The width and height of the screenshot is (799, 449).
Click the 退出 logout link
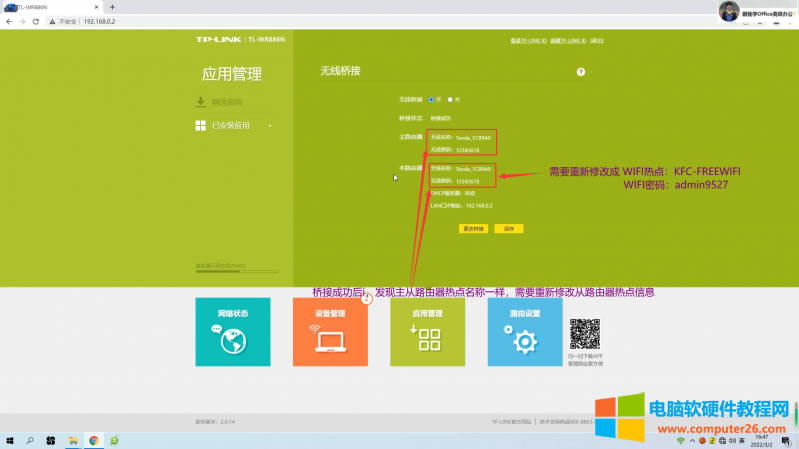[x=597, y=41]
